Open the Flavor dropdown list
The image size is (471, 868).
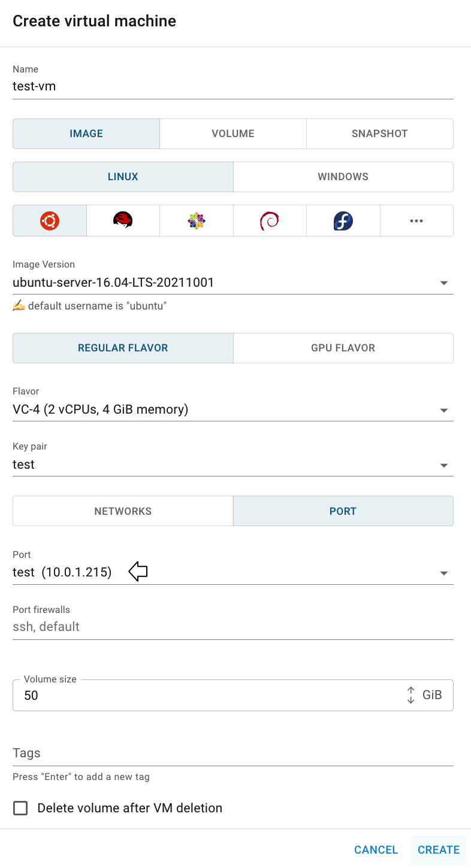[443, 410]
